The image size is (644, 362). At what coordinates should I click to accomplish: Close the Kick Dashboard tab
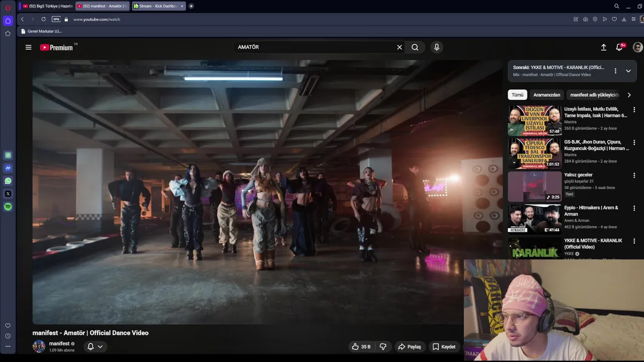click(182, 6)
